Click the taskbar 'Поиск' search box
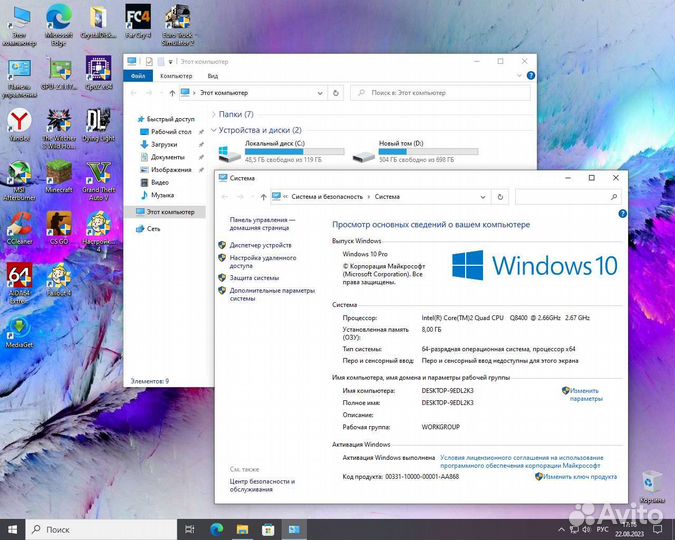Image resolution: width=675 pixels, height=540 pixels. [102, 529]
